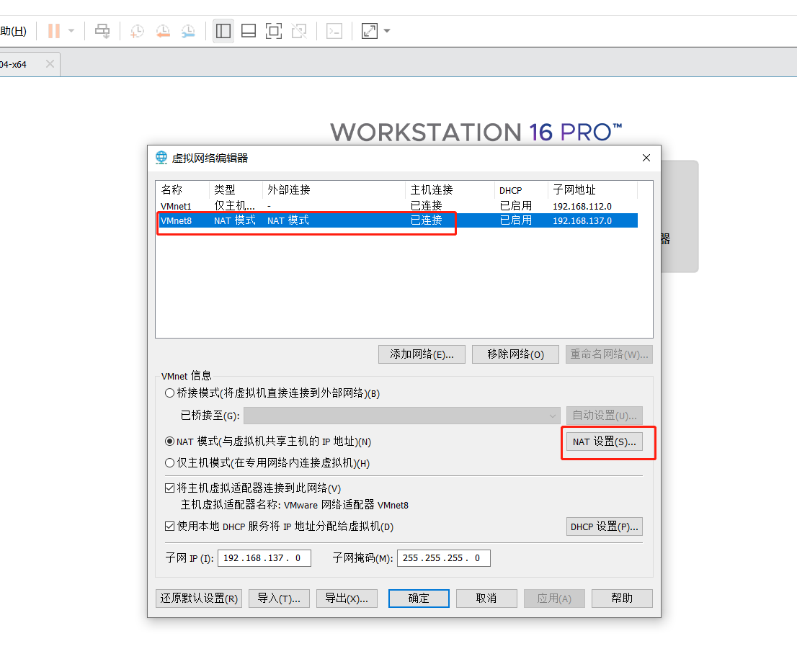Close the Virtual Network Editor dialog

coord(646,158)
